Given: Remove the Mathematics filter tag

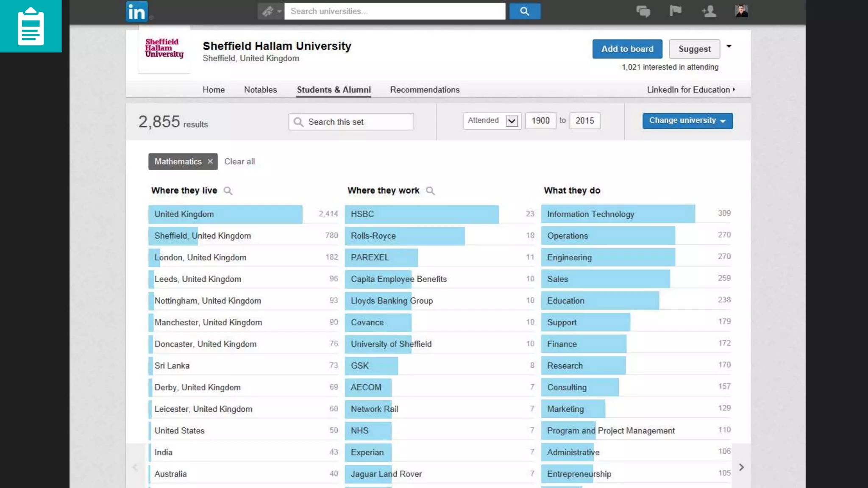Looking at the screenshot, I should click(210, 161).
